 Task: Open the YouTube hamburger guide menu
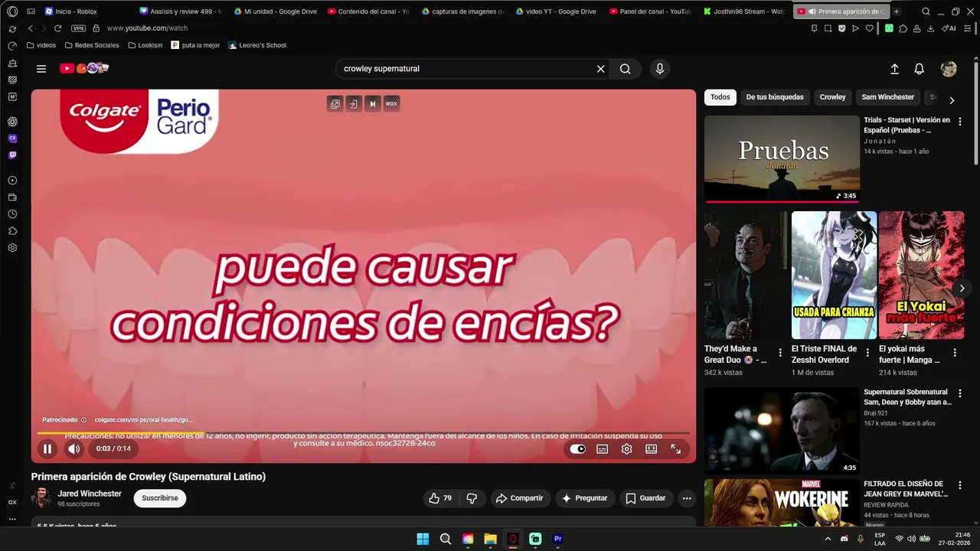click(41, 69)
